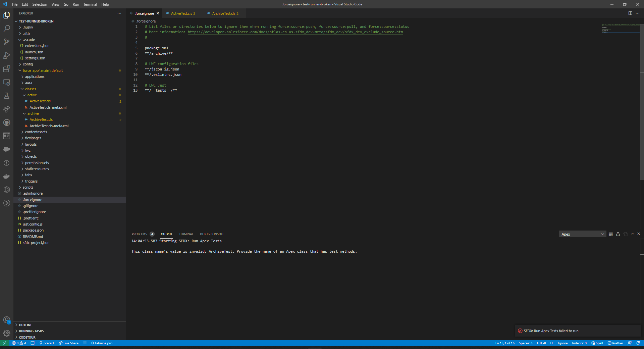The width and height of the screenshot is (644, 349).
Task: Open the Live Share activity bar view
Action: 6,109
